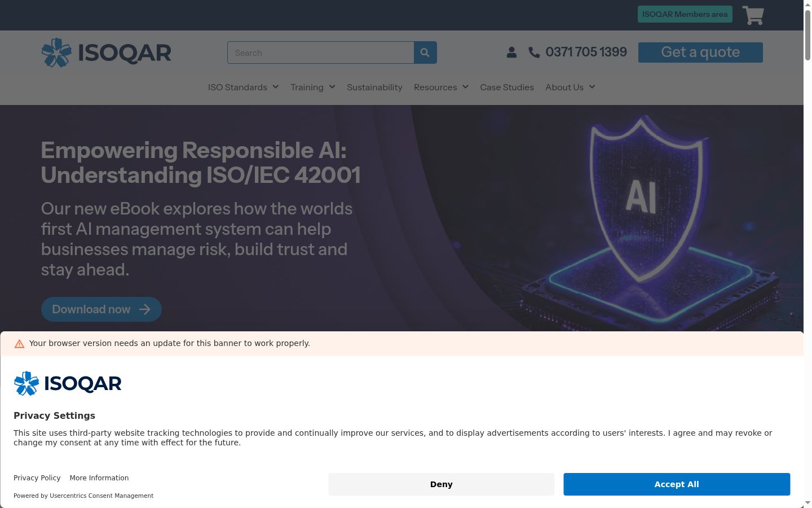The image size is (812, 508).
Task: Click the page vertical scrollbar
Action: click(x=807, y=254)
